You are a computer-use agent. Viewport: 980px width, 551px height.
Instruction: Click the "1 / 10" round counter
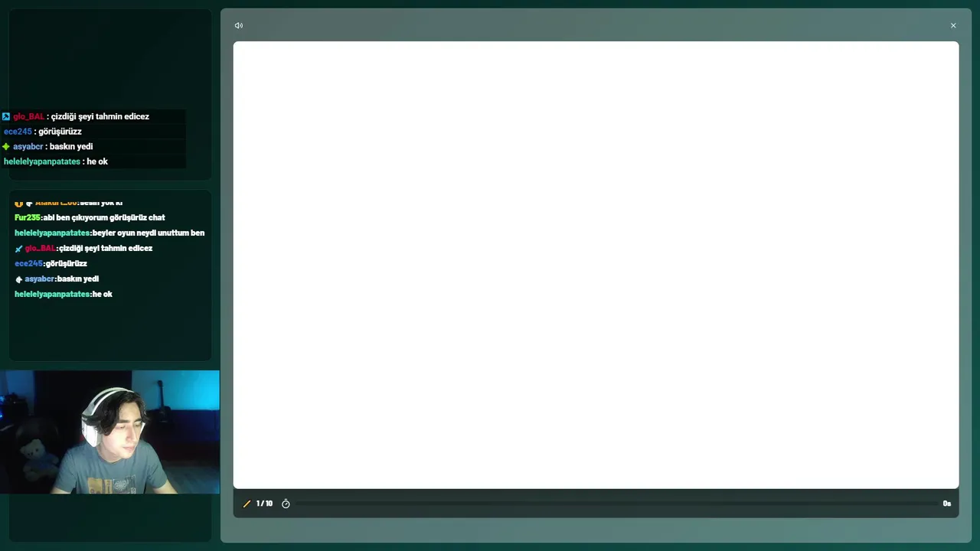pyautogui.click(x=264, y=504)
